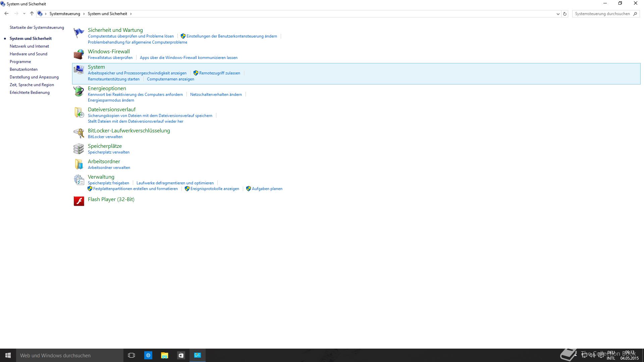This screenshot has width=644, height=362.
Task: Click Systemsteuerung breadcrumb
Action: pyautogui.click(x=65, y=14)
